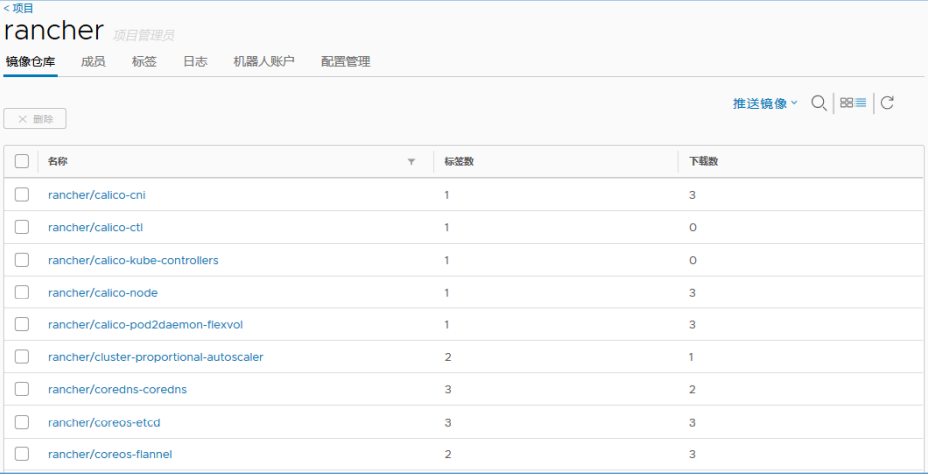Check rancher/calico-pod2daemon-flexvol row checkbox

pyautogui.click(x=22, y=324)
